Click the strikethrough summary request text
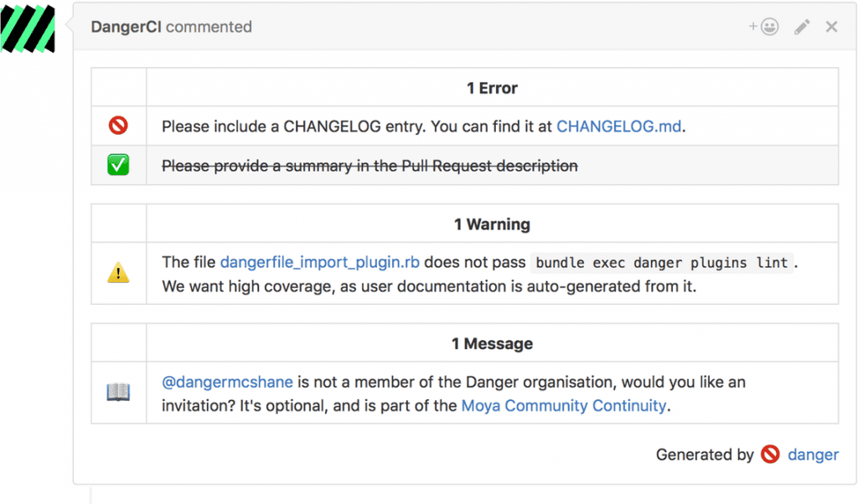 (369, 166)
